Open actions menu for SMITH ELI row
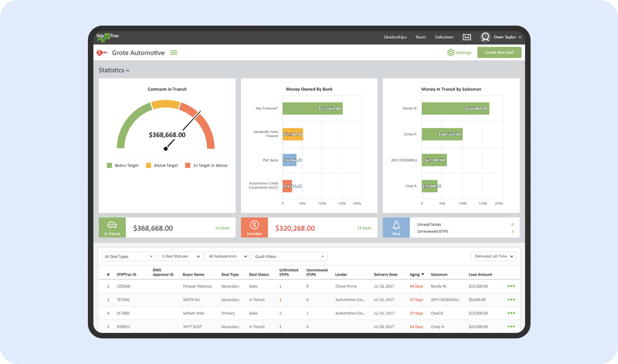Screen dimensions: 618x364 [511, 300]
